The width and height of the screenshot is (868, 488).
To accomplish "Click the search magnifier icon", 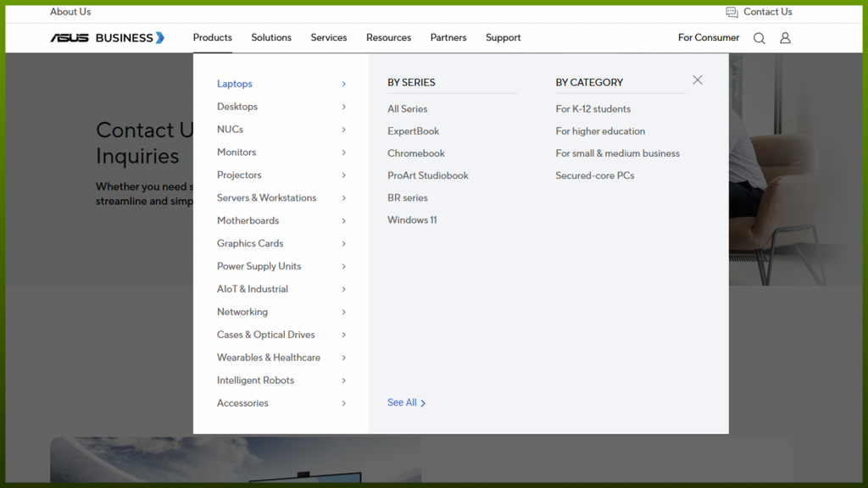I will tap(759, 38).
